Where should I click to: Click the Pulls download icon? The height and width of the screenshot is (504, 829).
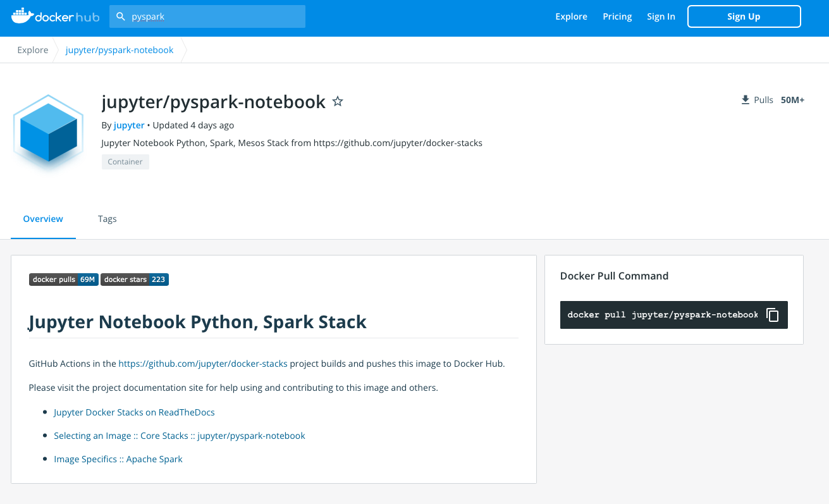click(744, 99)
